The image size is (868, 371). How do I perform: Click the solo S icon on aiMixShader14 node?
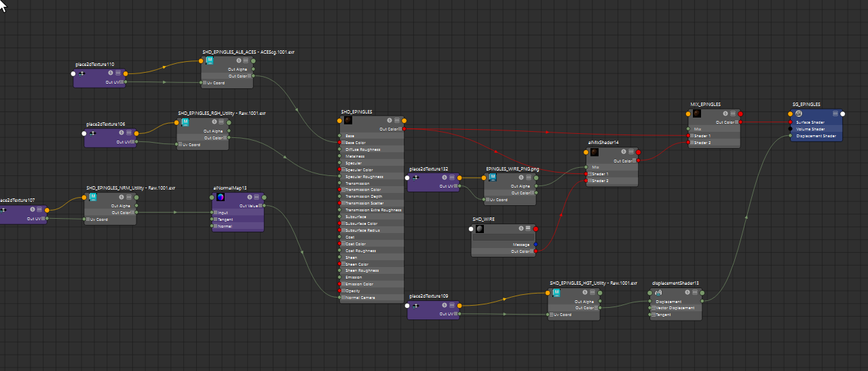coord(622,152)
